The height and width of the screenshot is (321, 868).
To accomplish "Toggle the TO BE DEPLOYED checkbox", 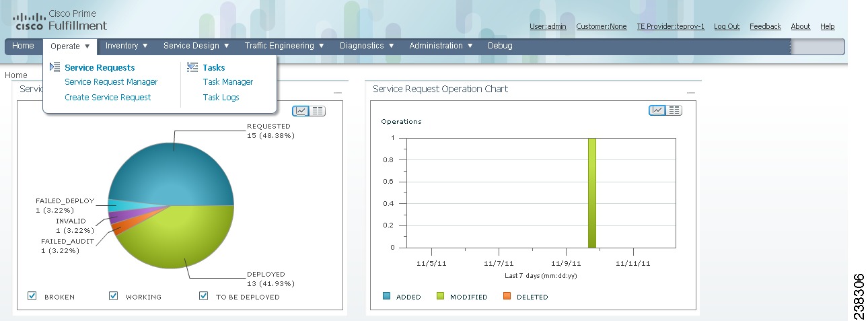I will 203,295.
